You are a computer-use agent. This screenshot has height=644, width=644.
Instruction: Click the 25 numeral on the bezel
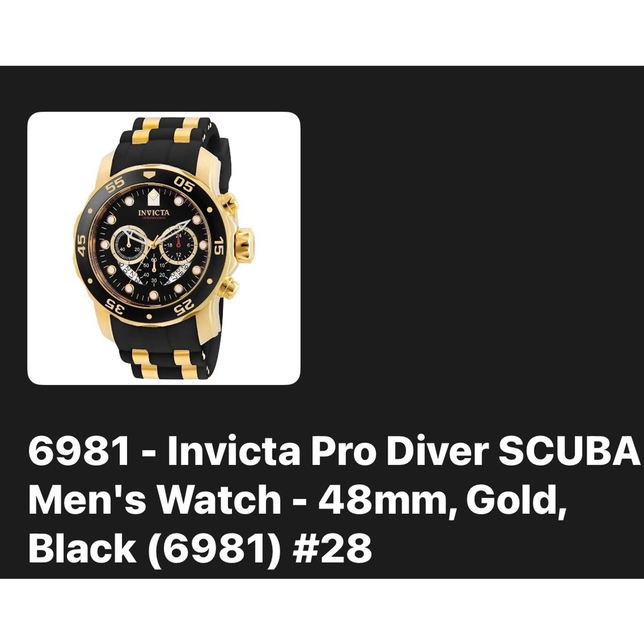pyautogui.click(x=184, y=307)
